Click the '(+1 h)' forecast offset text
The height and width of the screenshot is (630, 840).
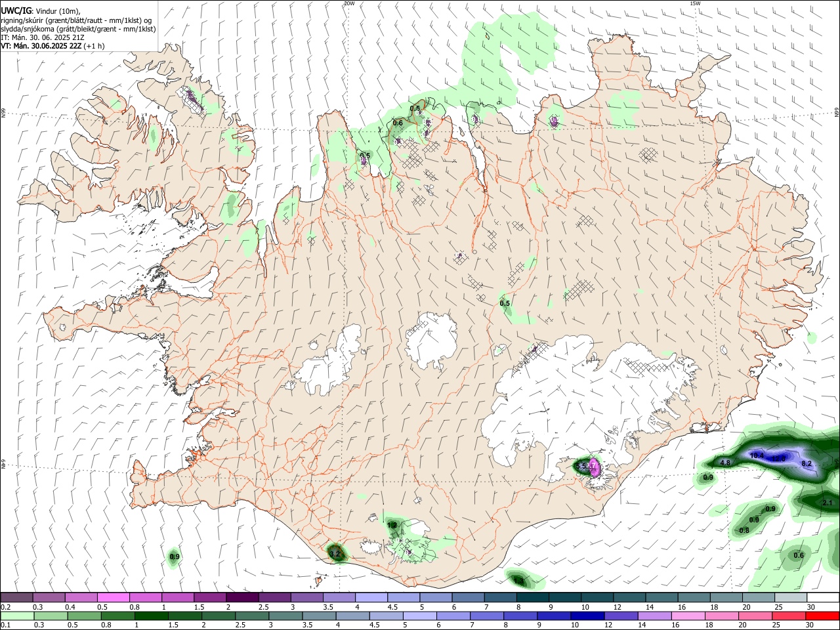pos(94,46)
